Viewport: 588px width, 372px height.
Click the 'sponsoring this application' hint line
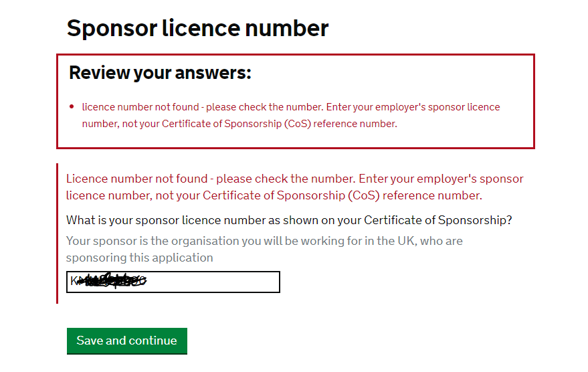pos(139,258)
